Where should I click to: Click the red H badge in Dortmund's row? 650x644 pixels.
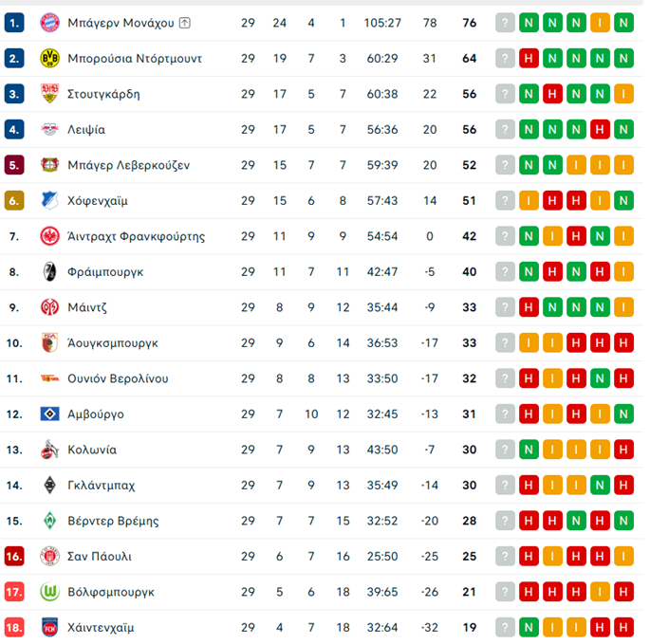click(529, 59)
